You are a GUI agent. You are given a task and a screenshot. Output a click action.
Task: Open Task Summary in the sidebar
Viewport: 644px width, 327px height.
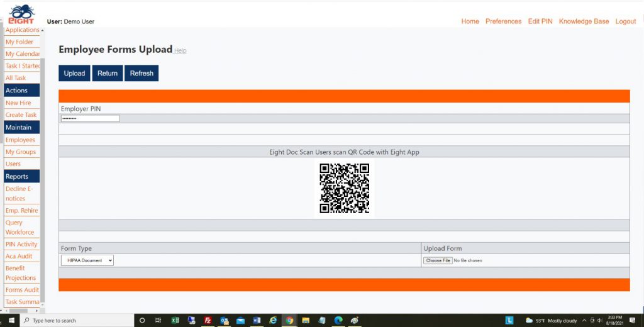pyautogui.click(x=22, y=301)
